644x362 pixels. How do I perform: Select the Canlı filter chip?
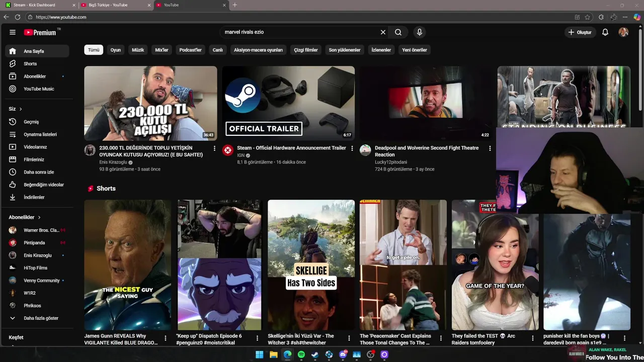click(x=217, y=50)
